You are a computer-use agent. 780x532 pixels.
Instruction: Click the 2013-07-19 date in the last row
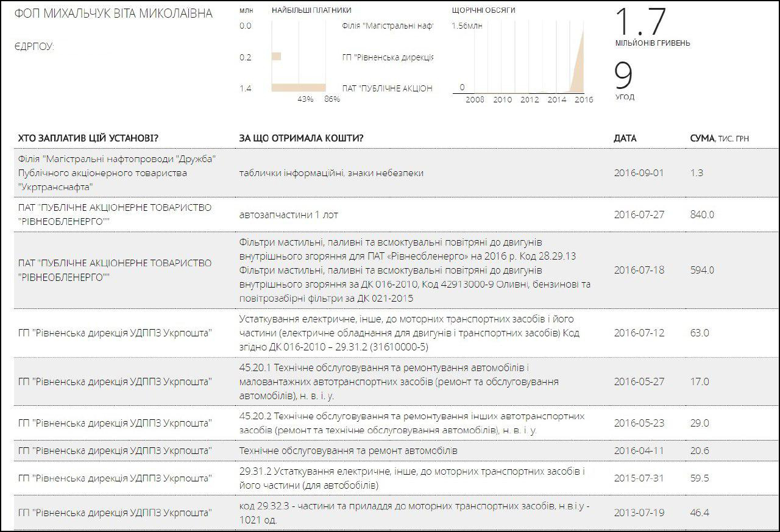point(639,512)
